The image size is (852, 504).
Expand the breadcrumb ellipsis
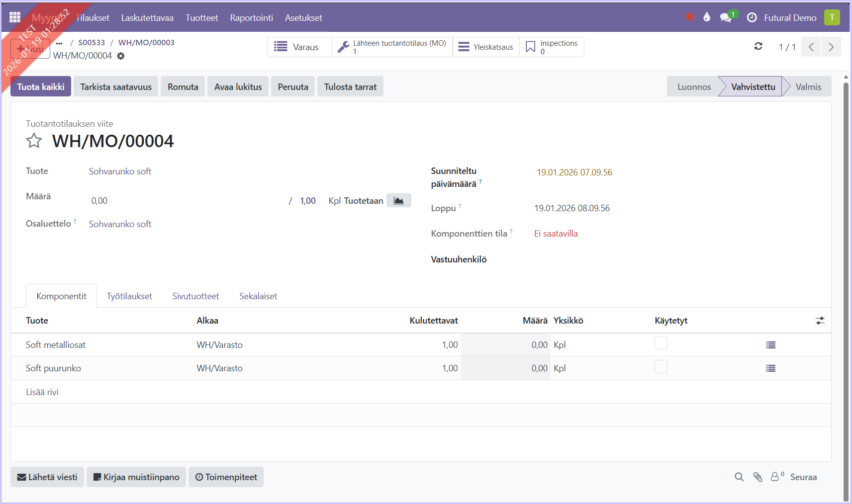pyautogui.click(x=59, y=43)
